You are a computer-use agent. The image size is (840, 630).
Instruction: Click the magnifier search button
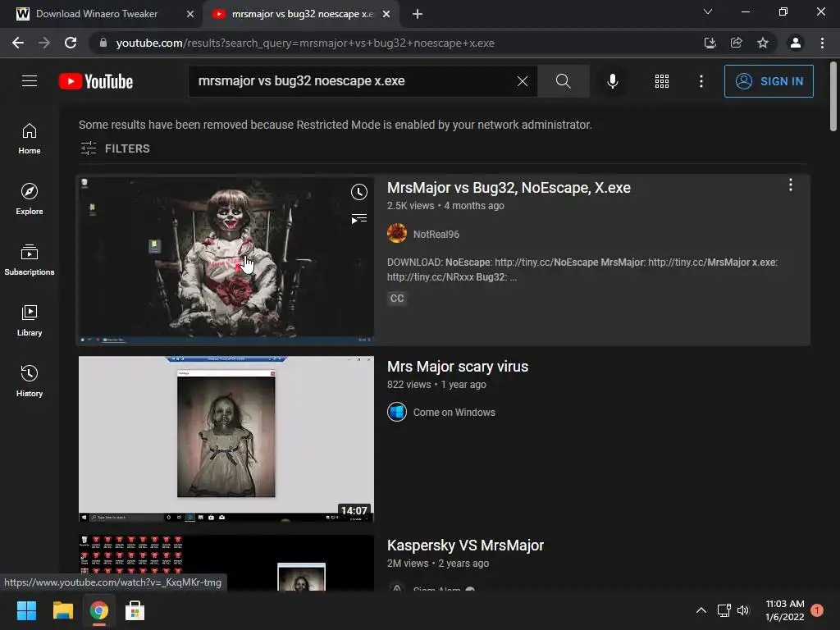pos(563,81)
